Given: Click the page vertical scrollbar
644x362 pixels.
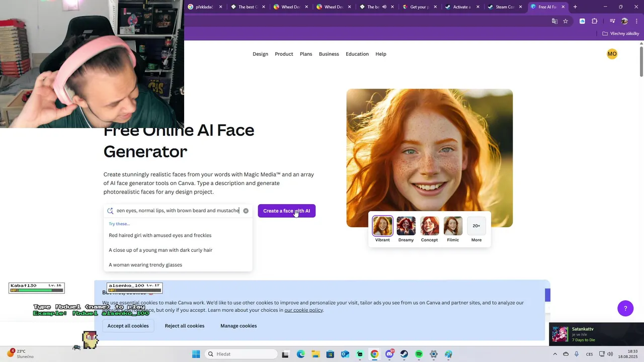Looking at the screenshot, I should pos(641,61).
